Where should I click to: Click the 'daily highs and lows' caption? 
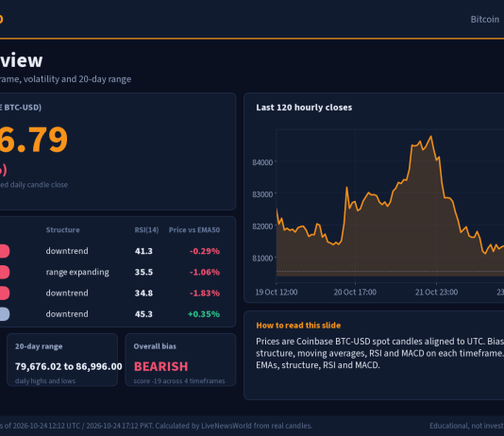45,381
